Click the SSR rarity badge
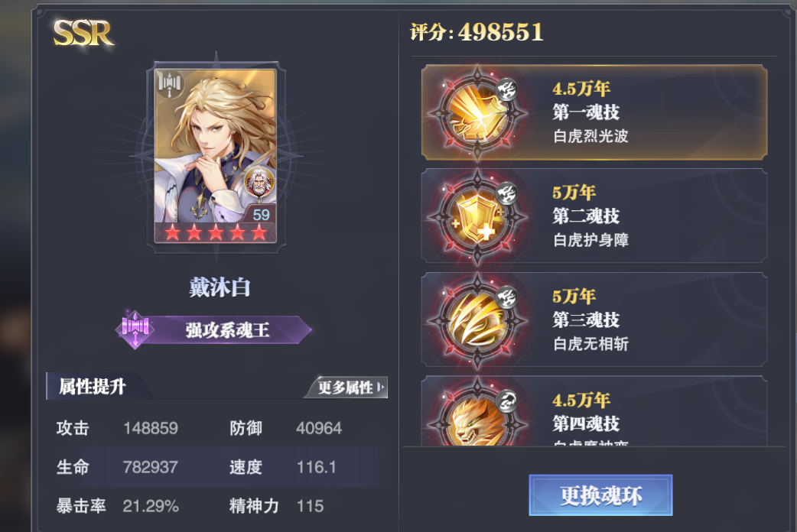Image resolution: width=797 pixels, height=532 pixels. pos(84,34)
